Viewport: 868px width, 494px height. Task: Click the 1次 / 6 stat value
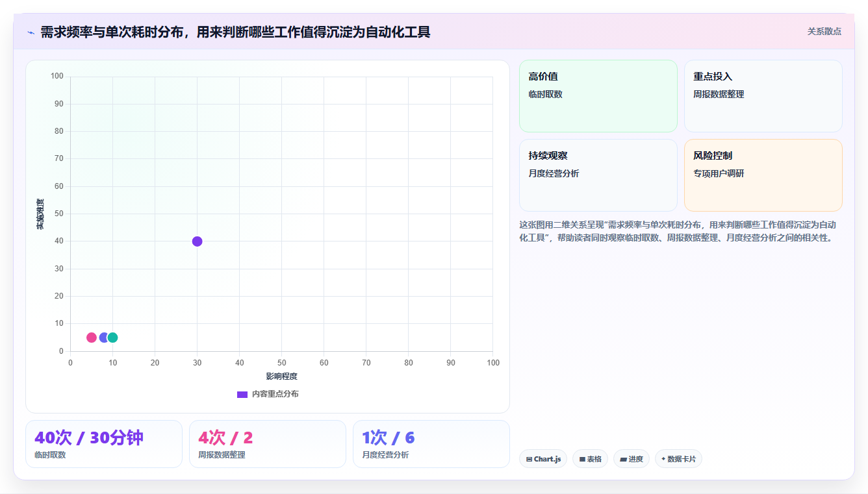click(388, 438)
